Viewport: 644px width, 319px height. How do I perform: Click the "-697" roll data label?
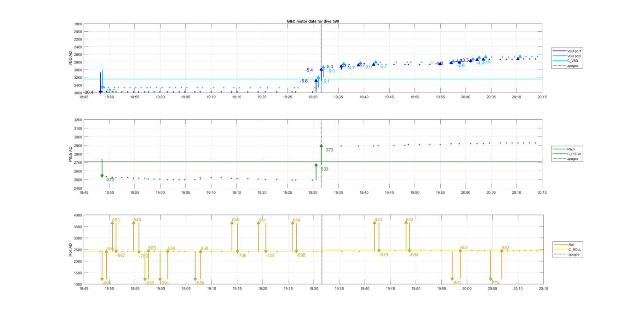121,255
